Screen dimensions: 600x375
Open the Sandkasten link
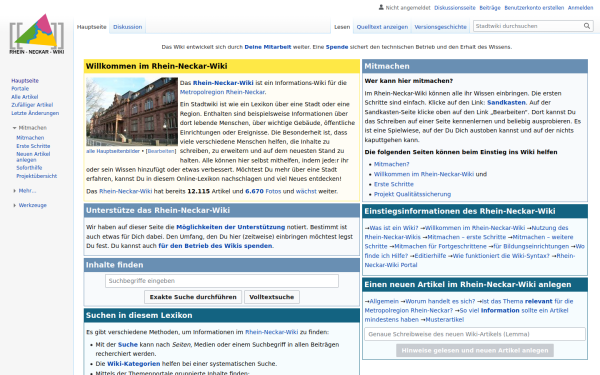click(x=506, y=103)
